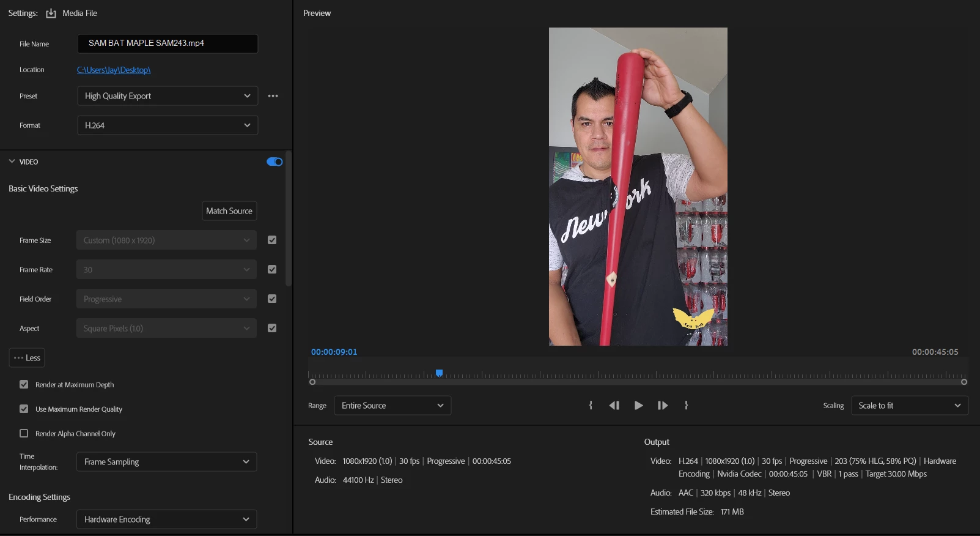Click the right range handle on timeline

coord(964,382)
